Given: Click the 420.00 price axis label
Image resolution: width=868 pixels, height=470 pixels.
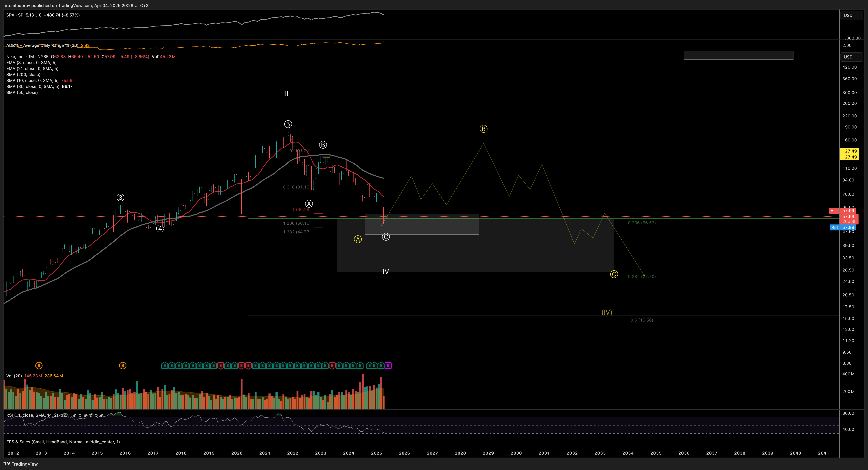Looking at the screenshot, I should tap(849, 67).
